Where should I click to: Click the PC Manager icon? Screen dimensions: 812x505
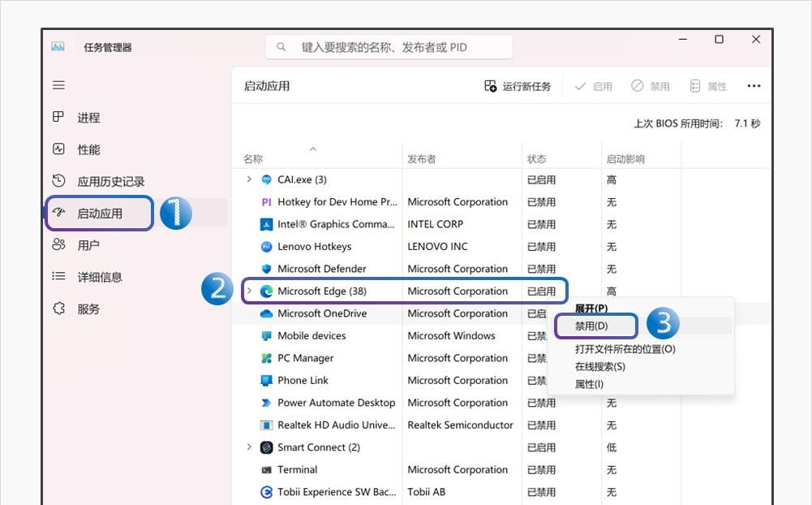tap(266, 358)
